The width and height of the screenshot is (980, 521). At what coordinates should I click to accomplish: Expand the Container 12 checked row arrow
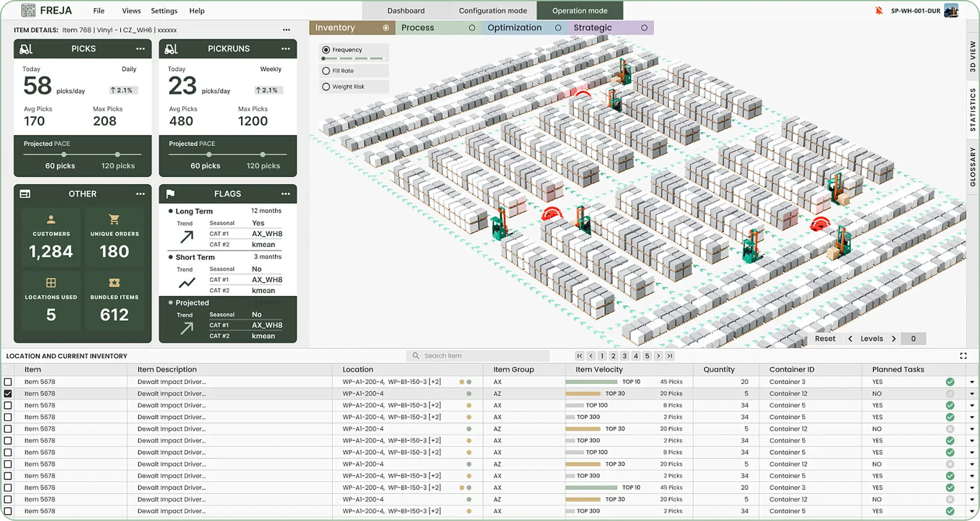coord(972,394)
